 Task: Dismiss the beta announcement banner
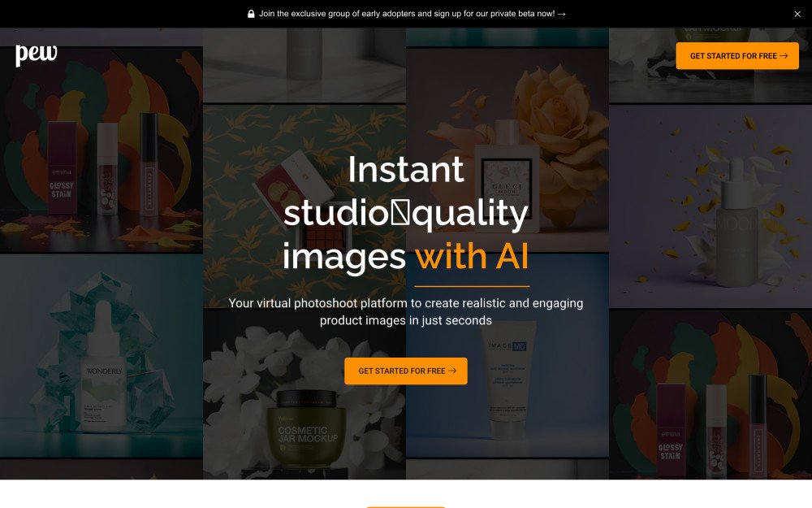[797, 14]
